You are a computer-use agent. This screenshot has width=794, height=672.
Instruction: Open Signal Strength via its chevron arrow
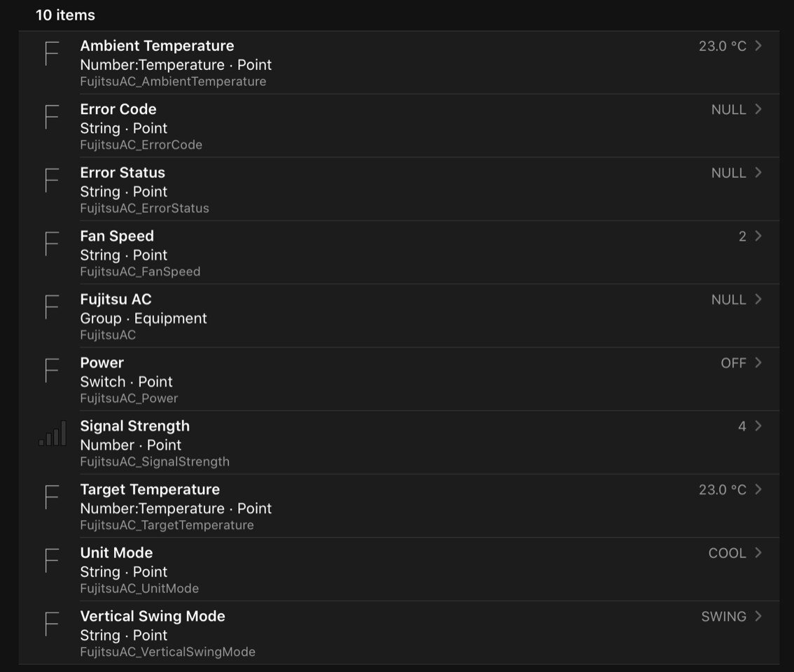(758, 426)
